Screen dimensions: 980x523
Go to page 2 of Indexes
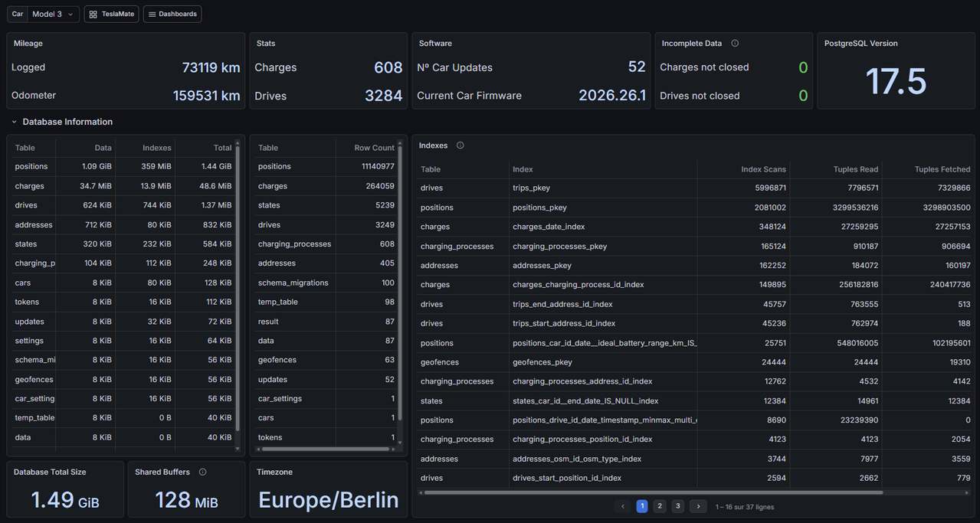pyautogui.click(x=660, y=506)
